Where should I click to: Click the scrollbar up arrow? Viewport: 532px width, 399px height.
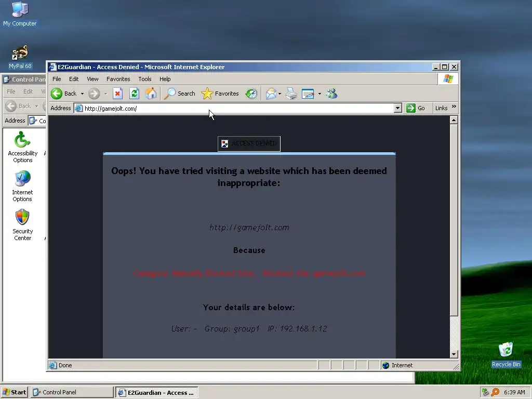[x=454, y=120]
